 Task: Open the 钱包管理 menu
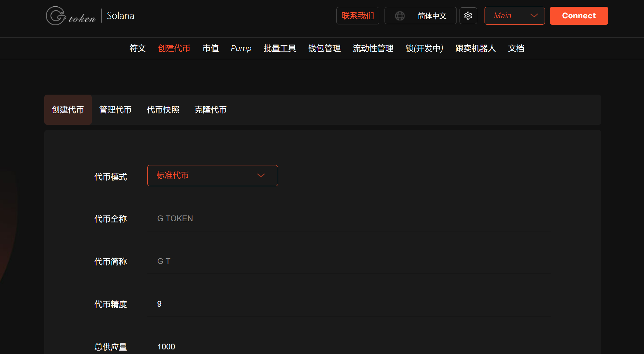324,48
